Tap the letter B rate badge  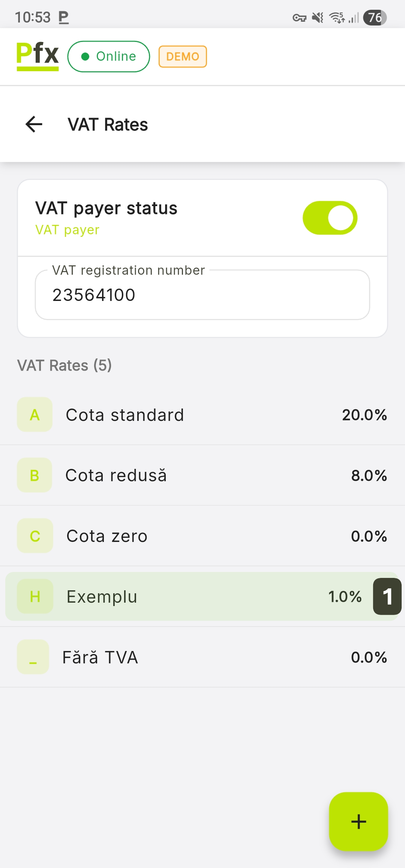34,475
